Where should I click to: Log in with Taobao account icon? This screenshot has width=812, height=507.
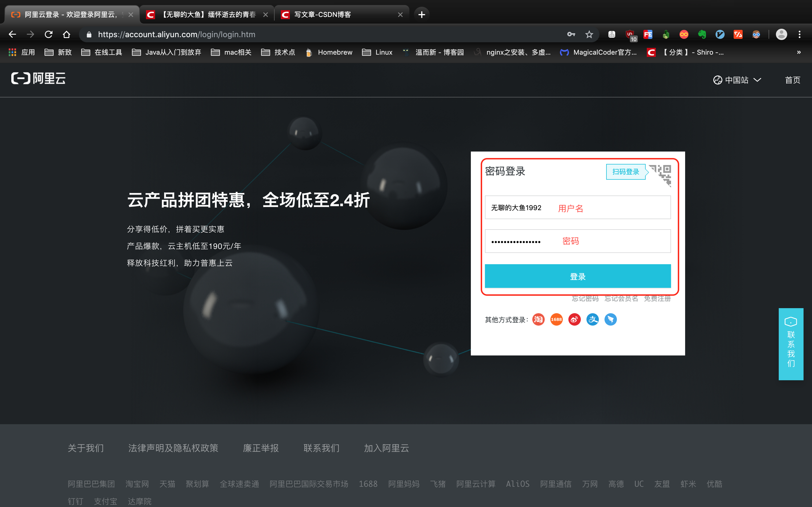pos(538,320)
